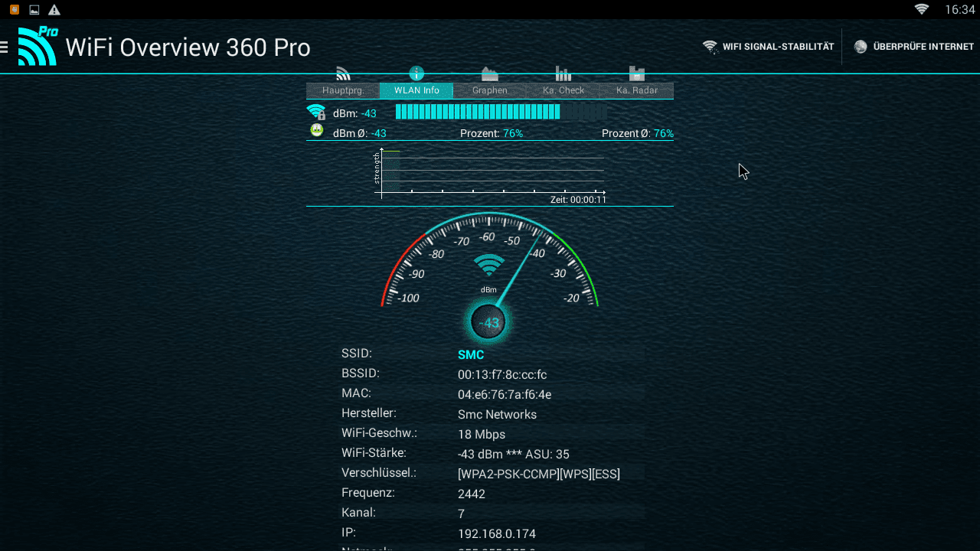
Task: Click the IP value 192.168.0.174
Action: pyautogui.click(x=497, y=534)
